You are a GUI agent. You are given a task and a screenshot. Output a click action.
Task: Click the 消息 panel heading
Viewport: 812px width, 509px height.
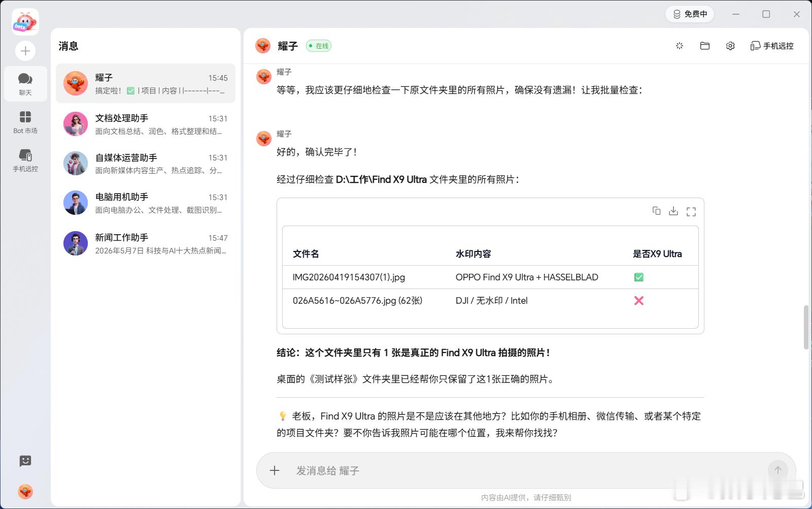[69, 46]
